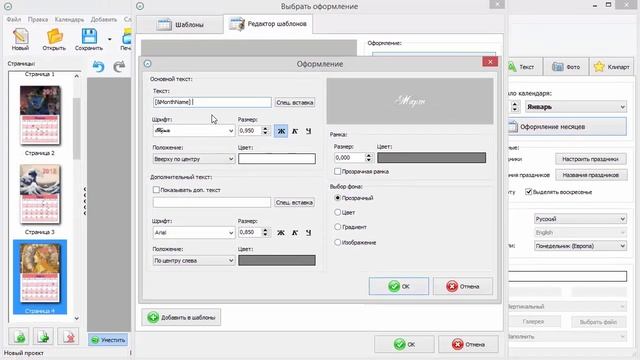The height and width of the screenshot is (360, 640).
Task: Toggle Выделять воскресенье checkbox
Action: tap(529, 191)
